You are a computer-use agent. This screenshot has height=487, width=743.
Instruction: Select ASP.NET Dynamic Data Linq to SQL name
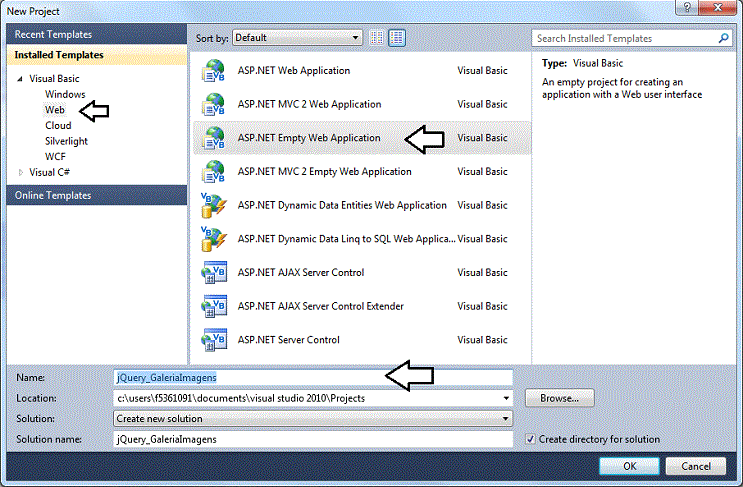[346, 239]
